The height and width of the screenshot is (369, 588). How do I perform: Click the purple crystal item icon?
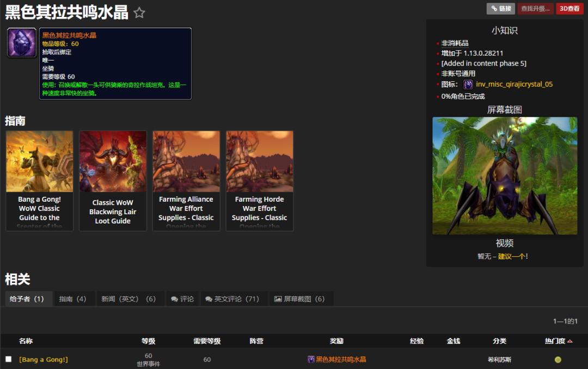[x=22, y=43]
